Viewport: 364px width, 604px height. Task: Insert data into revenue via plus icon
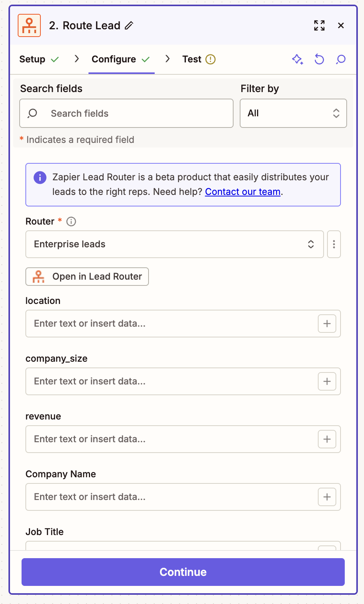coord(327,439)
